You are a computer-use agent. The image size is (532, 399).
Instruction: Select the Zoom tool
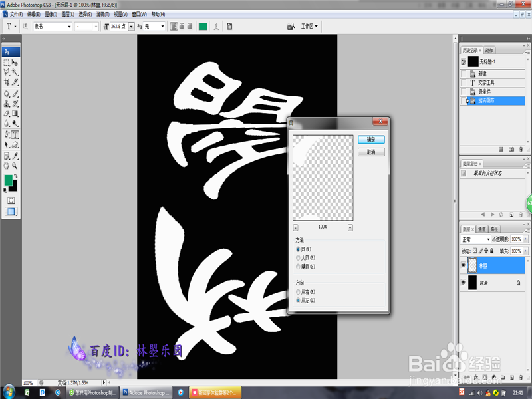click(15, 166)
